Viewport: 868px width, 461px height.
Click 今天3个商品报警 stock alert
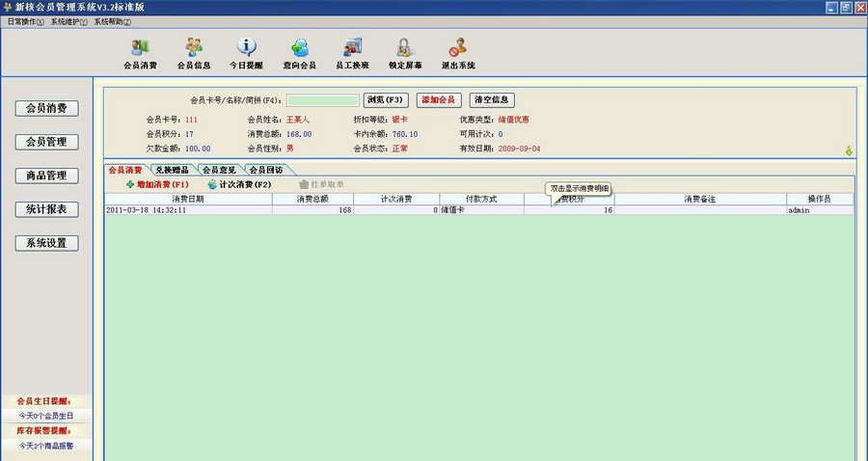(x=46, y=446)
